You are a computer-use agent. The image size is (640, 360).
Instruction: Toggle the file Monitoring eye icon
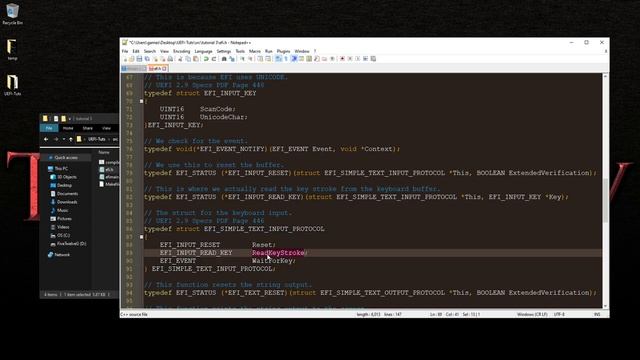coord(332,59)
